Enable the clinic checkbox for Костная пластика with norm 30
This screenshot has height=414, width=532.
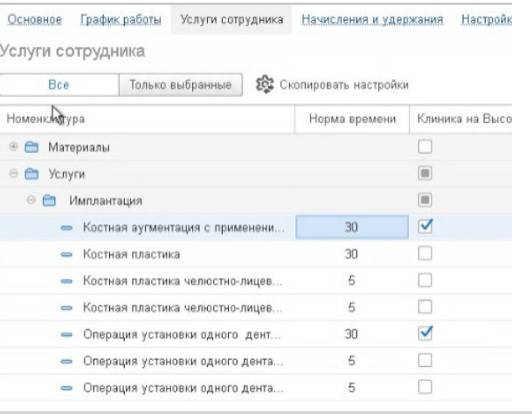coord(426,253)
